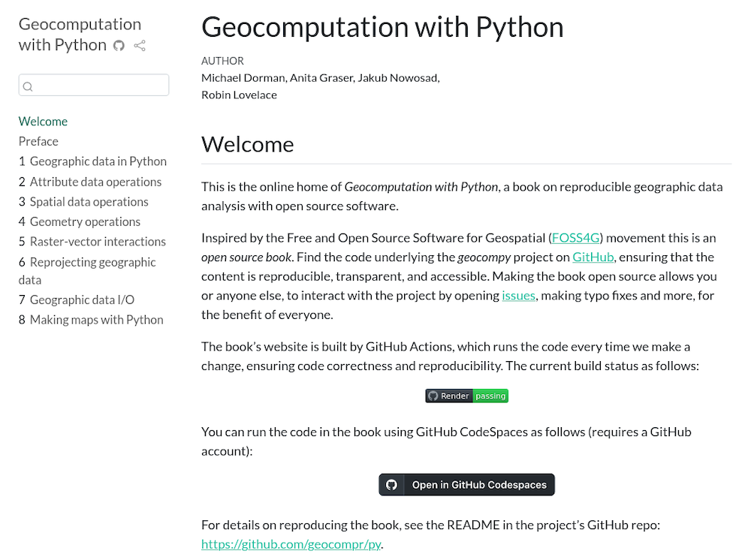Follow the FOSS4G link

578,238
